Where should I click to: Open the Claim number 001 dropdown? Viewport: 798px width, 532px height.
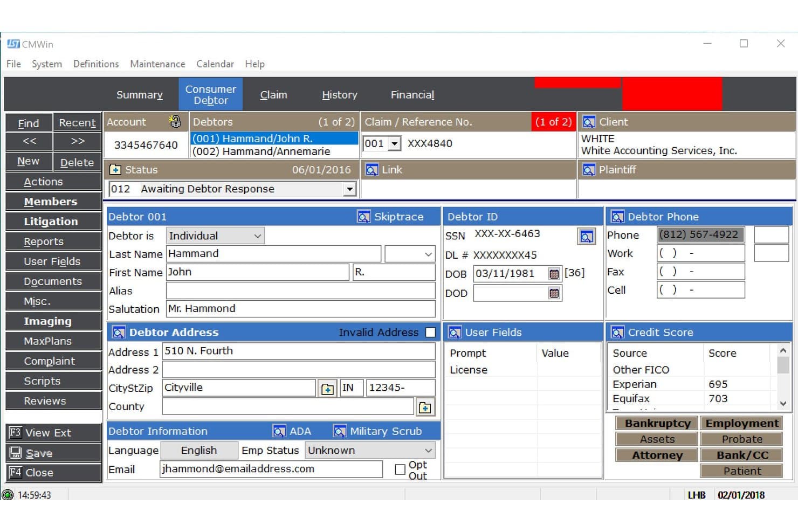395,144
